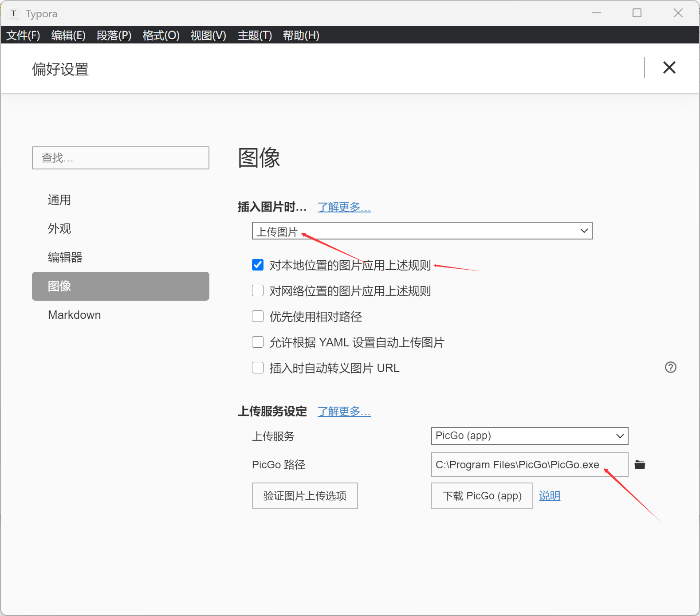Open the 编辑(E) menu
The height and width of the screenshot is (616, 700).
click(68, 35)
